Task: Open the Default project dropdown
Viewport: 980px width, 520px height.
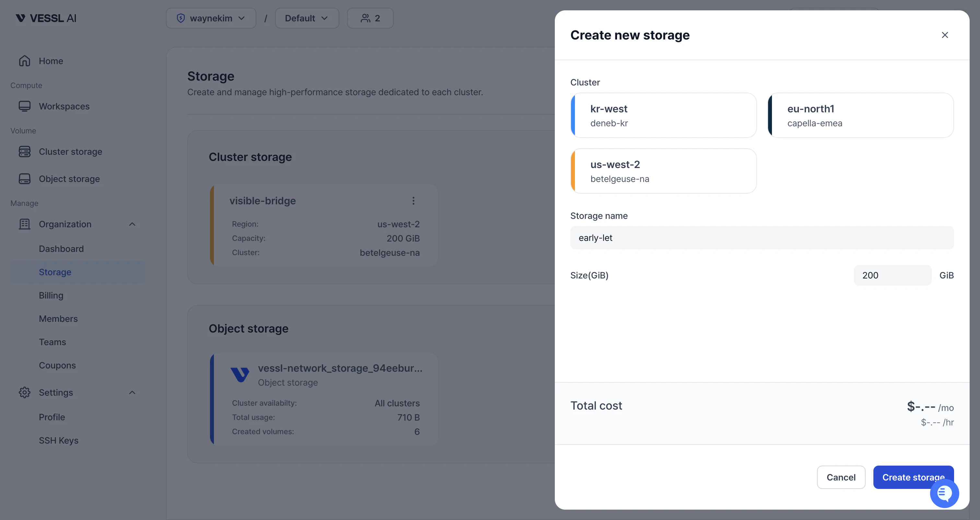Action: [307, 18]
